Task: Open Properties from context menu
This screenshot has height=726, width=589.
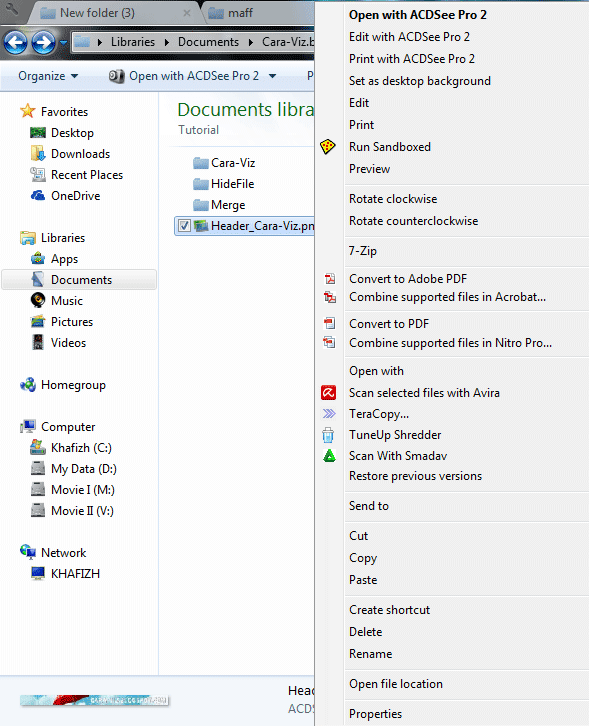Action: [375, 714]
